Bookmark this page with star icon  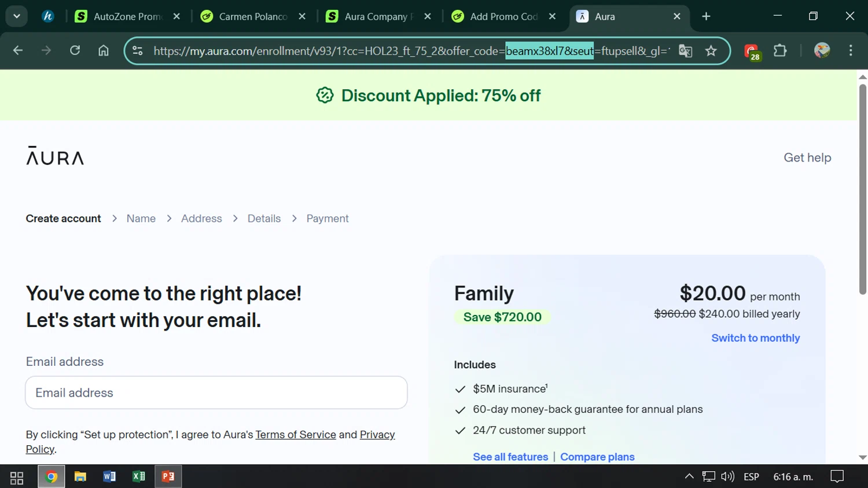click(711, 51)
